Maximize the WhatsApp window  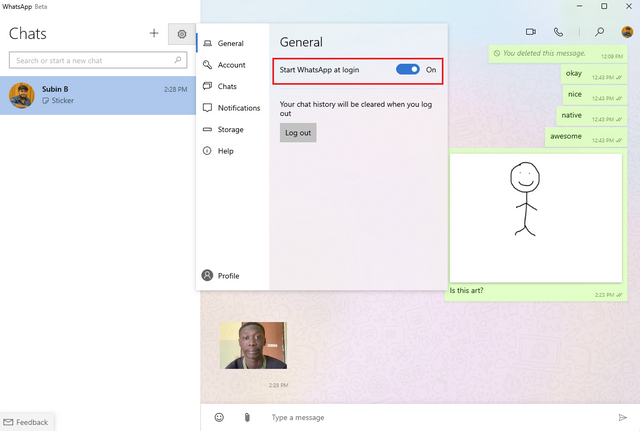pos(604,6)
